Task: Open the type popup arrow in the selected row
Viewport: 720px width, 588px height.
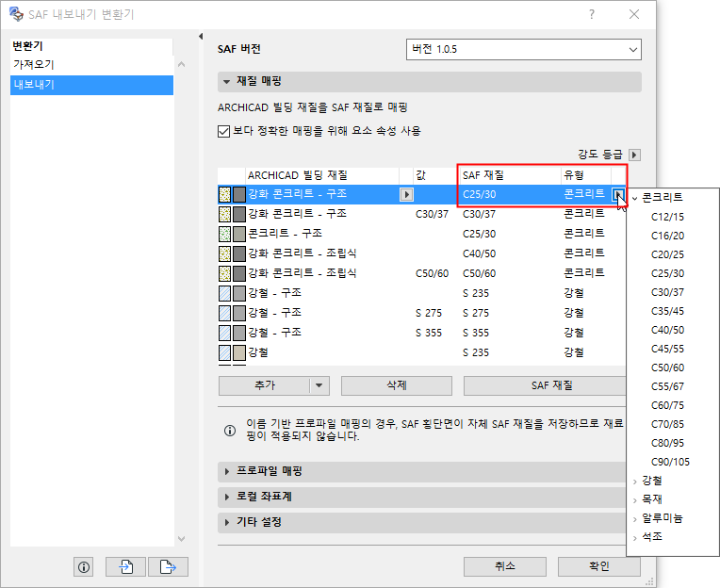Action: 618,195
